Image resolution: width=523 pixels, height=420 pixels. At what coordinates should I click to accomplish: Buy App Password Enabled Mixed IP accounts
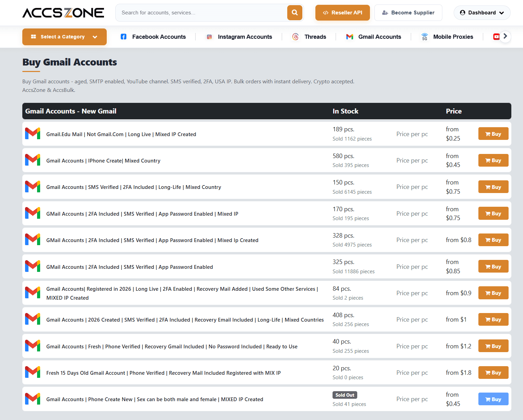point(493,213)
